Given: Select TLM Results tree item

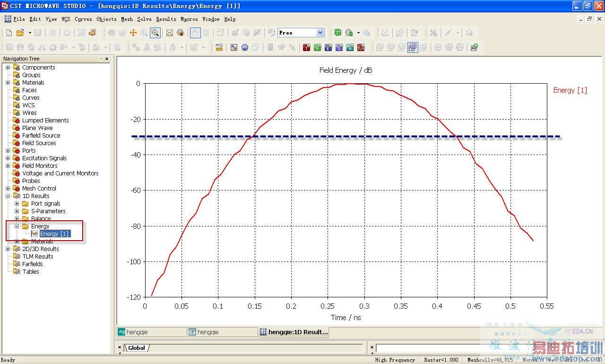Looking at the screenshot, I should click(38, 256).
